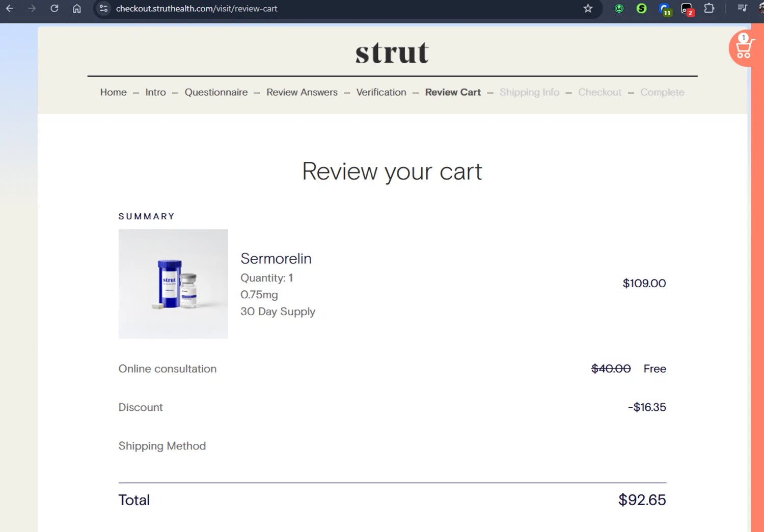Open the browser home icon

click(76, 9)
